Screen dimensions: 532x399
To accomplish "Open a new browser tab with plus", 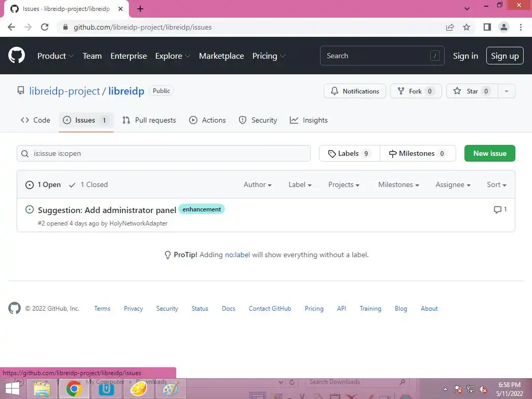I will coord(140,9).
